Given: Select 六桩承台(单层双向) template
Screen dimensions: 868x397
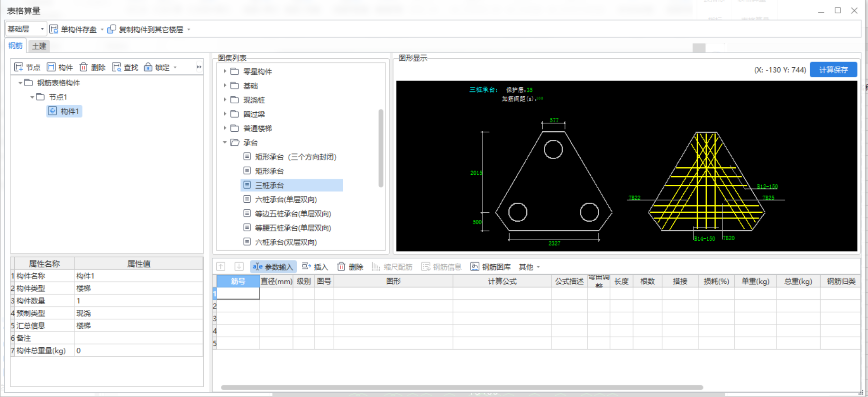Looking at the screenshot, I should 286,199.
